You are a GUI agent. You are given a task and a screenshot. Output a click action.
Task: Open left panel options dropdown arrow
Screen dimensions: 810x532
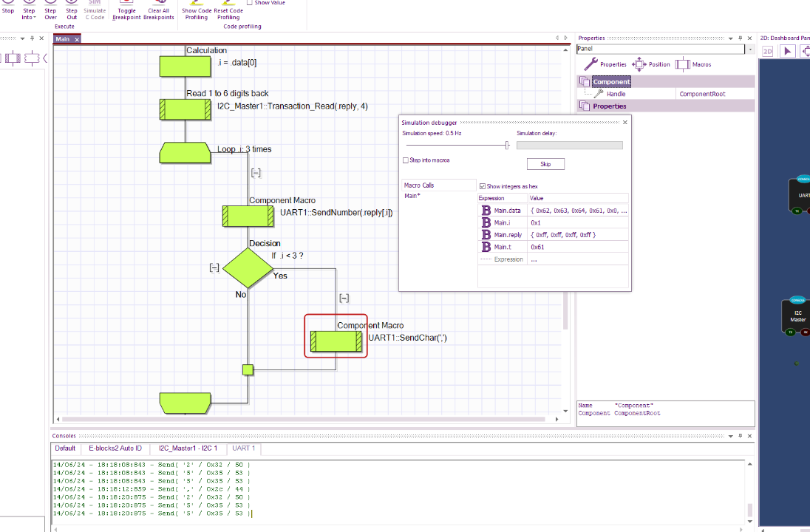pos(22,38)
